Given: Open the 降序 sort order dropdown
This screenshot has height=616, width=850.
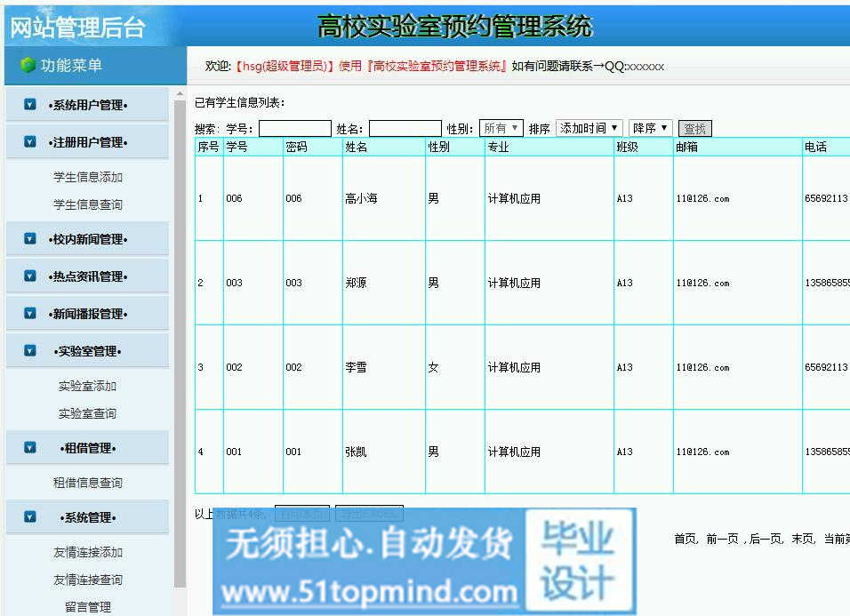Looking at the screenshot, I should tap(650, 129).
